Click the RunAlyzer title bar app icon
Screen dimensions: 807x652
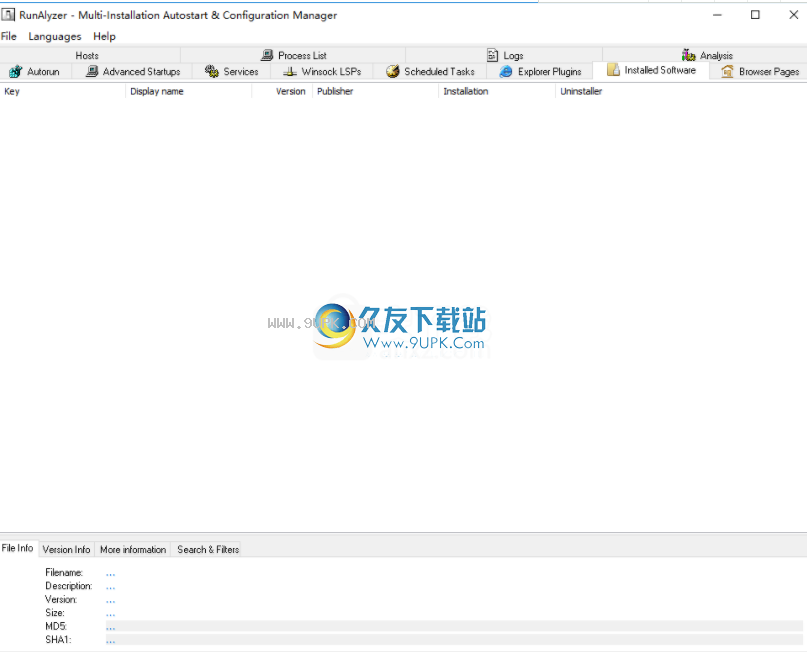[x=8, y=15]
